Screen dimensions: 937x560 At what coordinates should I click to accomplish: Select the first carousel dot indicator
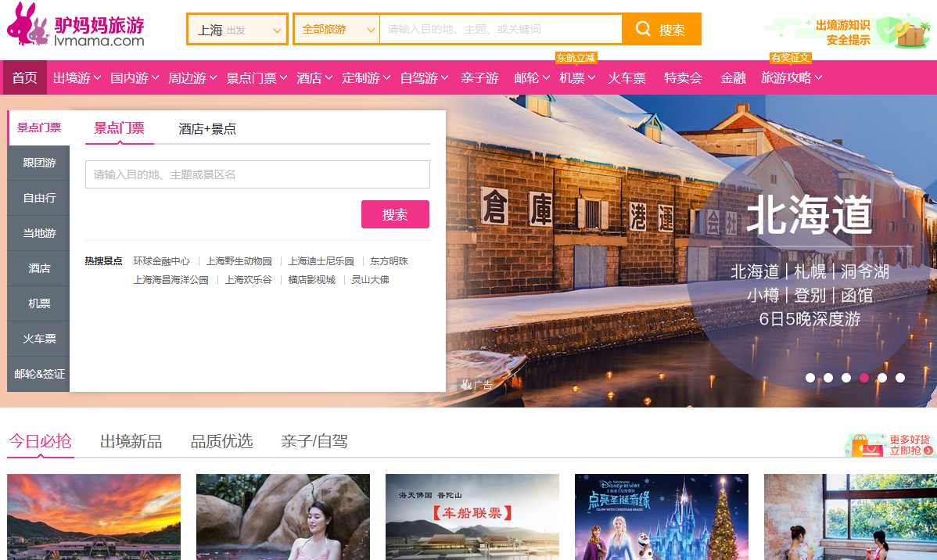[810, 378]
